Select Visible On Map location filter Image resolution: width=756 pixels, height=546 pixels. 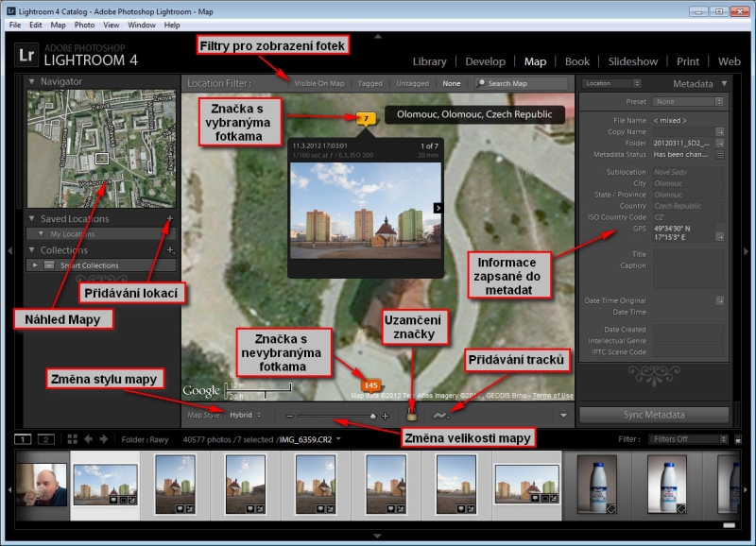[x=319, y=83]
